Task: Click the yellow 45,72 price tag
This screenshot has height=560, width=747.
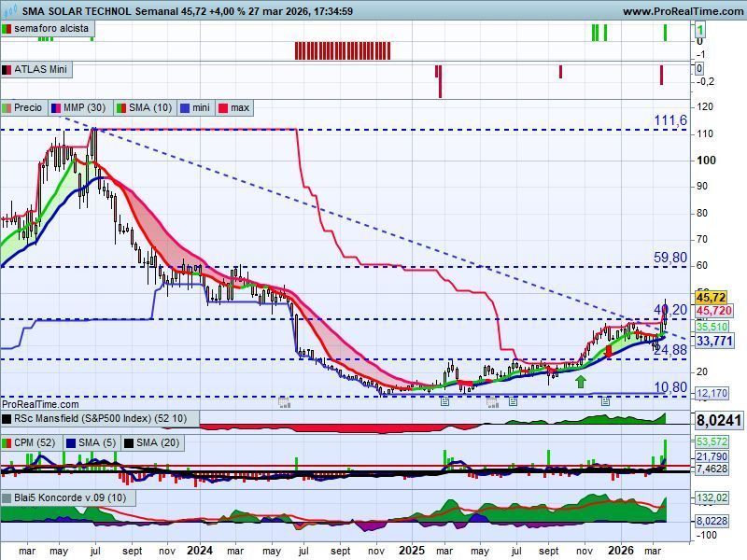Action: pos(711,298)
